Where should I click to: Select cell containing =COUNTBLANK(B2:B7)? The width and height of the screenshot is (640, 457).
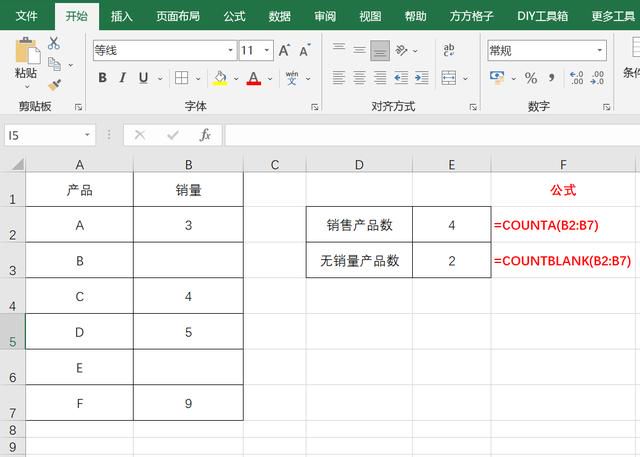point(562,261)
